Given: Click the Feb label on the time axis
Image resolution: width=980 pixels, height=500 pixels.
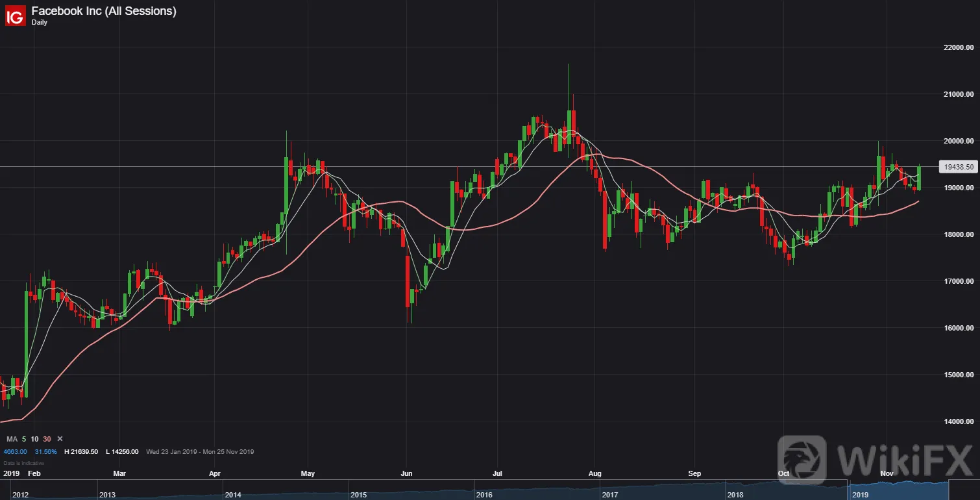Looking at the screenshot, I should coord(34,473).
